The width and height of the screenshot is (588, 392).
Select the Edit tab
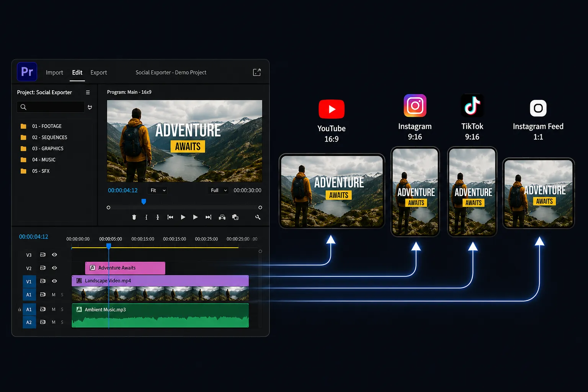[x=77, y=72]
